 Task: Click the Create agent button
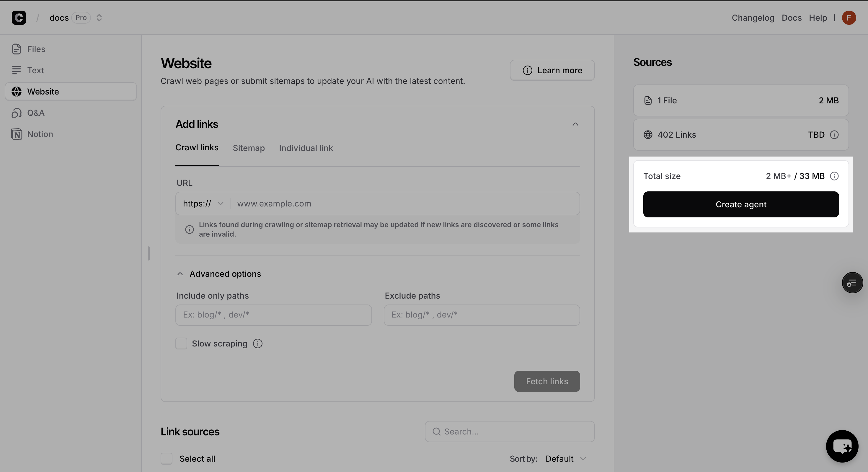click(x=741, y=204)
